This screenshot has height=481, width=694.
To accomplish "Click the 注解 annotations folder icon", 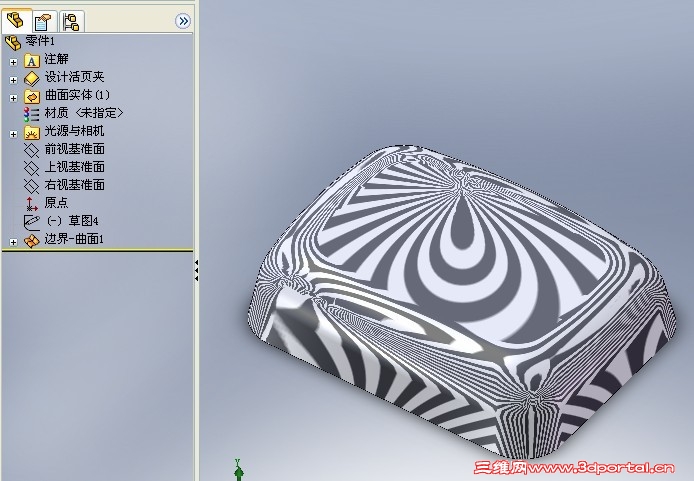I will point(31,61).
